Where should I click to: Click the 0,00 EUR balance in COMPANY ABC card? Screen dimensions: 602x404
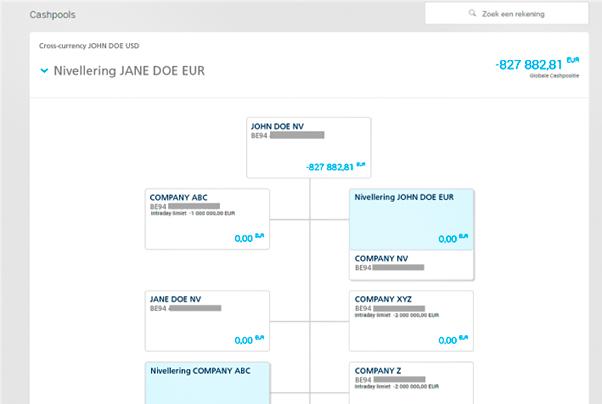point(244,238)
